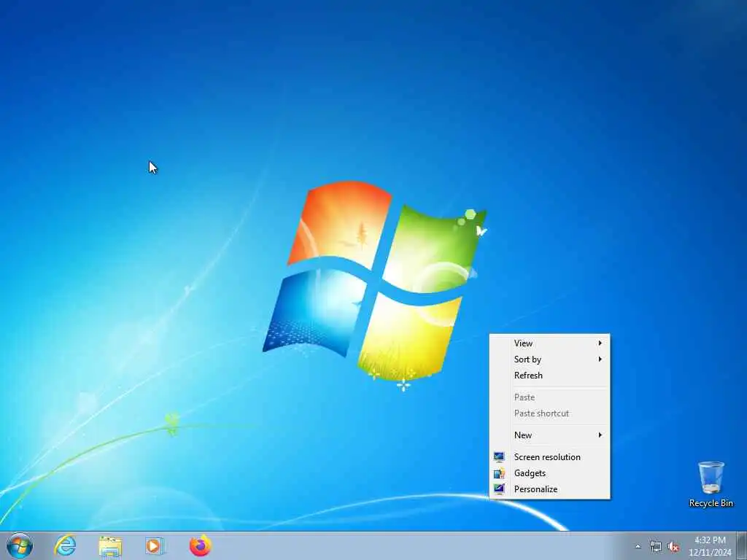Open Windows Explorer from the taskbar
Screen dimensions: 747x560
click(110, 546)
